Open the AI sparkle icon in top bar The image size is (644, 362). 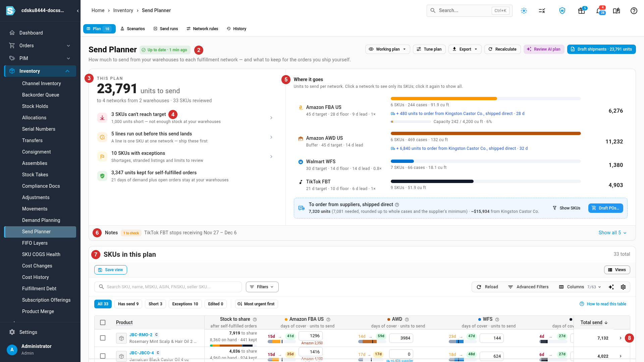coord(524,11)
